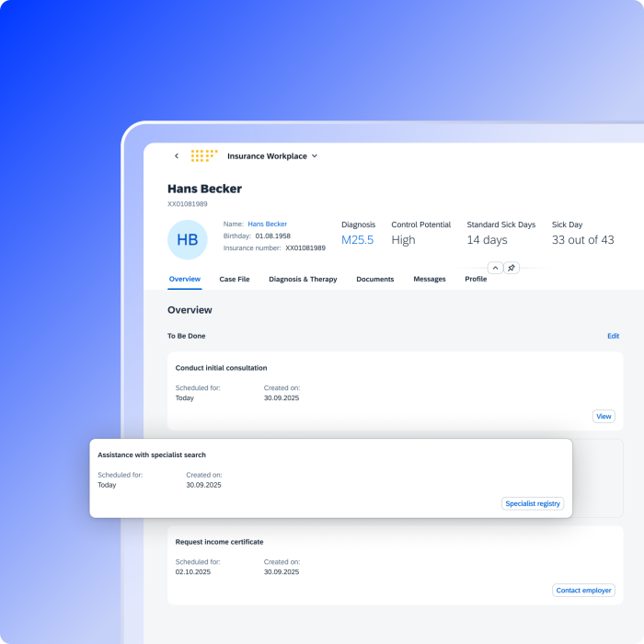Toggle the pin header button
Viewport: 644px width, 644px height.
[x=512, y=268]
